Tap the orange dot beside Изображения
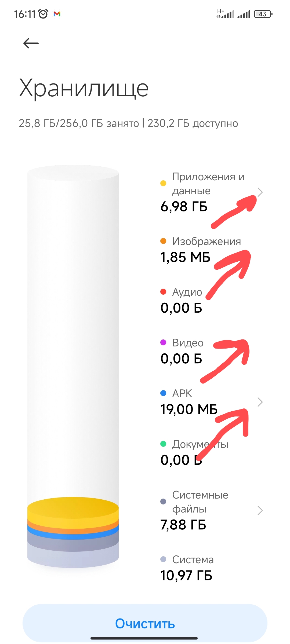290x644 pixels. [x=163, y=241]
